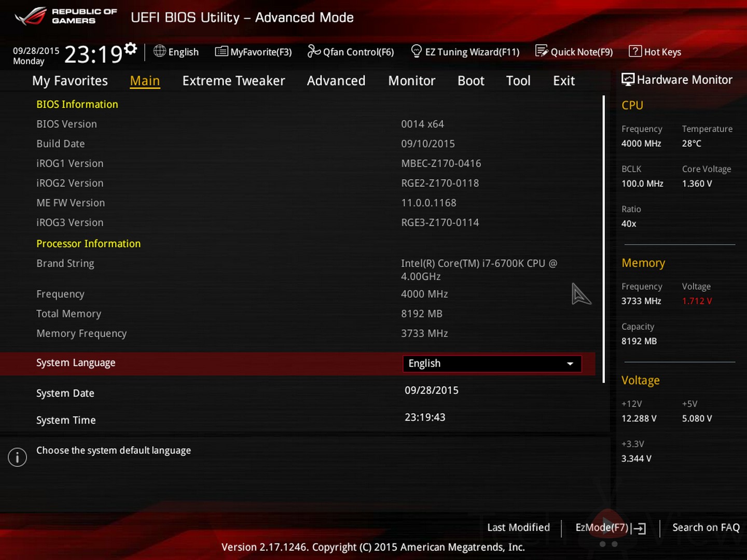
Task: Click the BIOS Information heading
Action: tap(77, 104)
